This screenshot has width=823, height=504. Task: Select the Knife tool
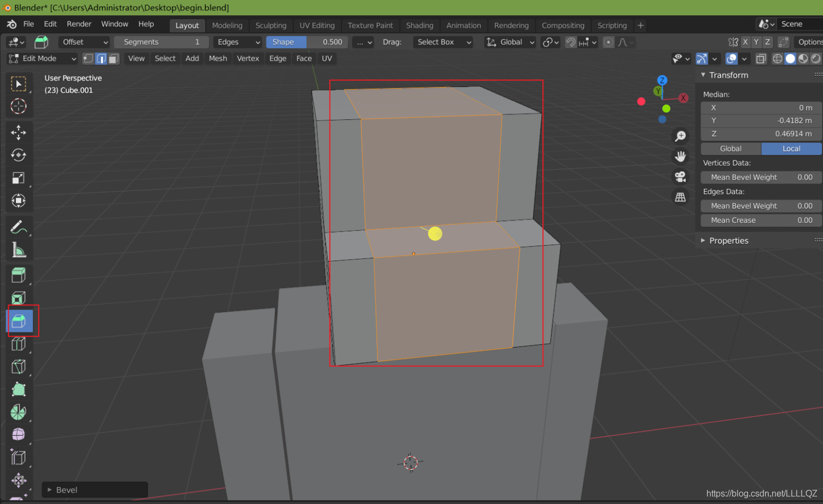tap(19, 367)
